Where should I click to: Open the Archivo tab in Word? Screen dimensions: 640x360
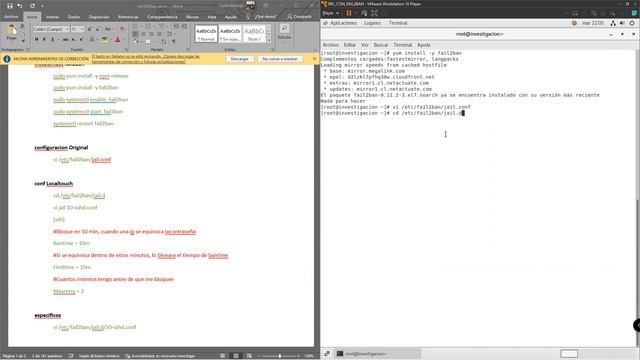click(11, 17)
